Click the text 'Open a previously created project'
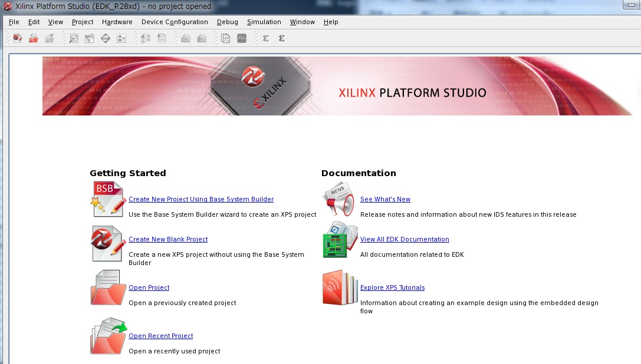This screenshot has height=364, width=641. tap(182, 303)
